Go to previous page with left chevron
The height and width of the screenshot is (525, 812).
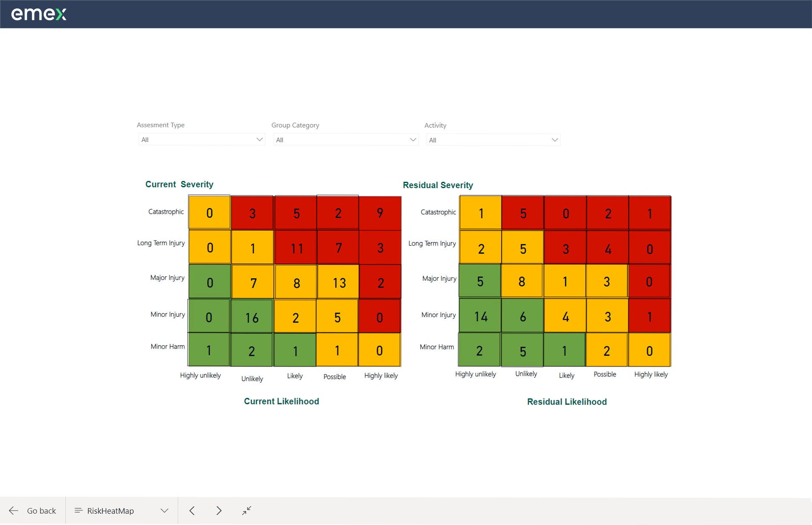(x=192, y=511)
